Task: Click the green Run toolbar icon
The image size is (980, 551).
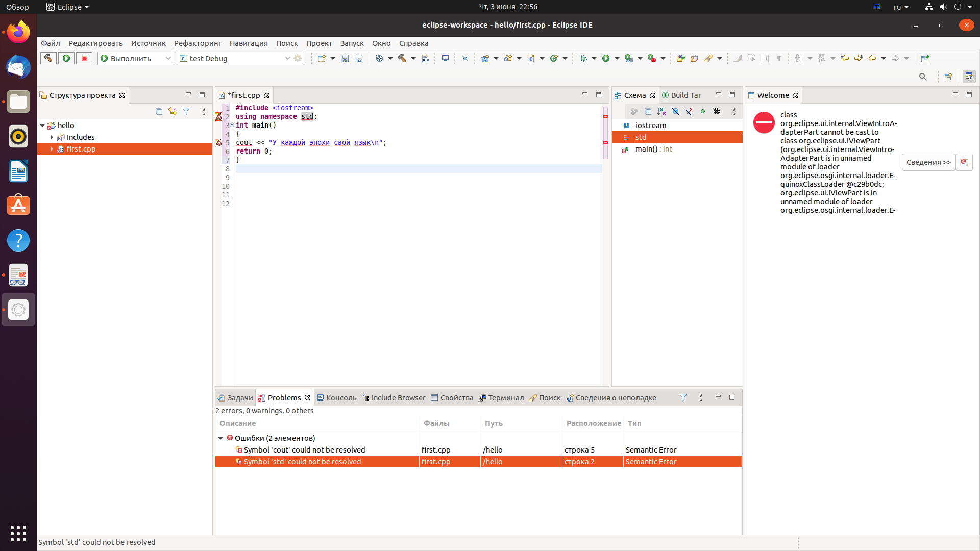Action: 606,58
